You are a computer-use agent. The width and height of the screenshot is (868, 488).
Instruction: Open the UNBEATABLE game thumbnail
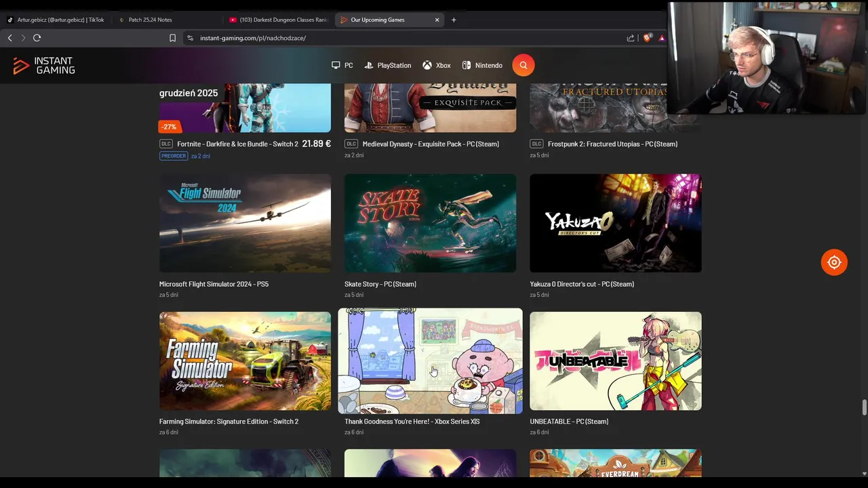point(616,361)
